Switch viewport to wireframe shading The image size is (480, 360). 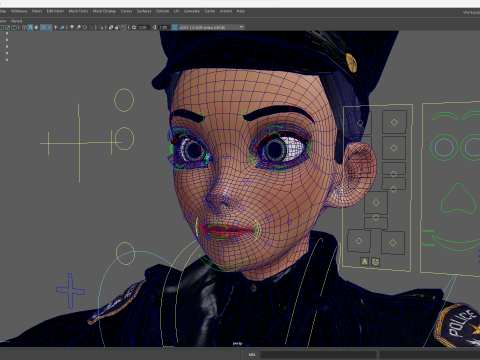[x=24, y=27]
